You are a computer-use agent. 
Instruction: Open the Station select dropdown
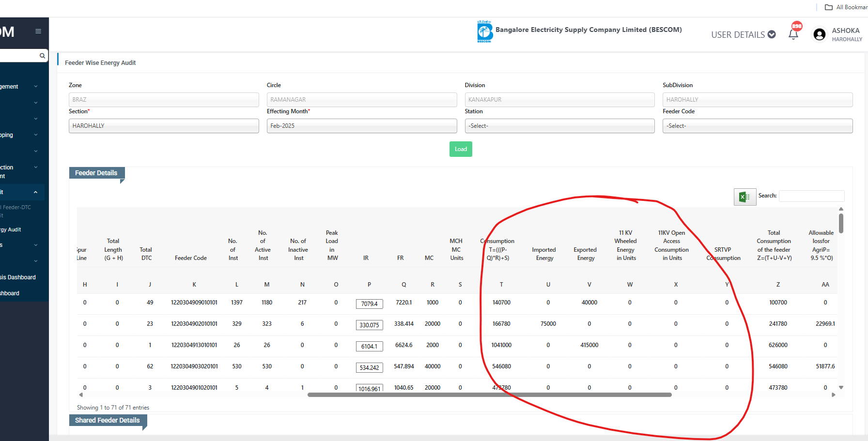click(x=559, y=126)
